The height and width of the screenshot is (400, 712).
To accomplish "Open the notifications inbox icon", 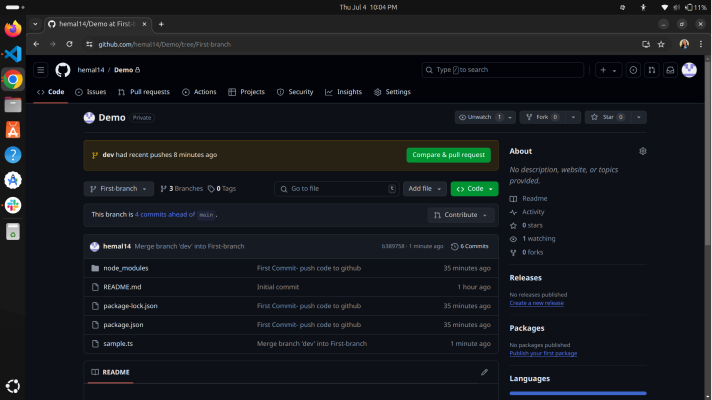I will pos(670,70).
